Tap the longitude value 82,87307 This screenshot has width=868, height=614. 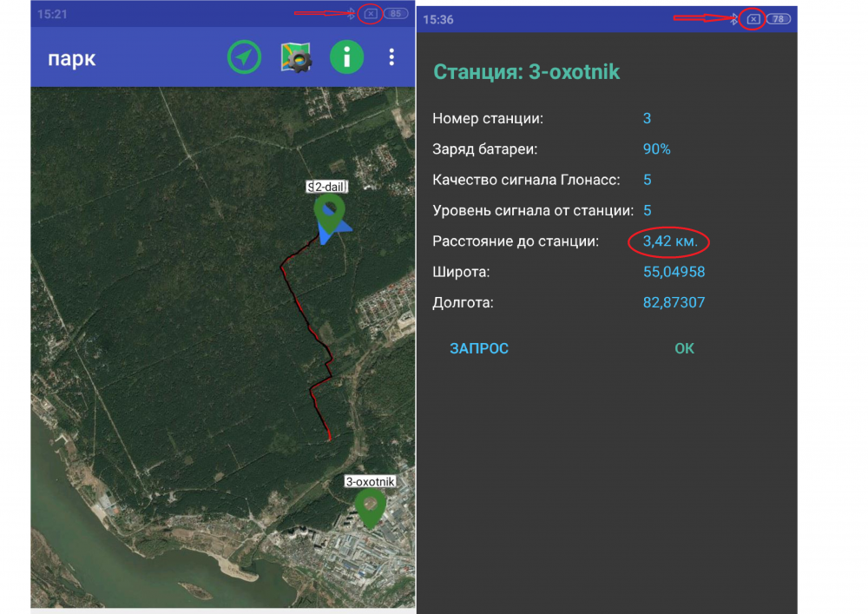[674, 303]
